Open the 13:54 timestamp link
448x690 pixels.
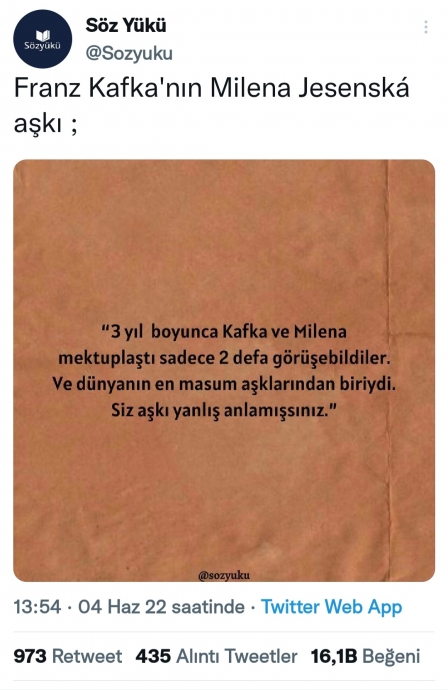tap(37, 607)
